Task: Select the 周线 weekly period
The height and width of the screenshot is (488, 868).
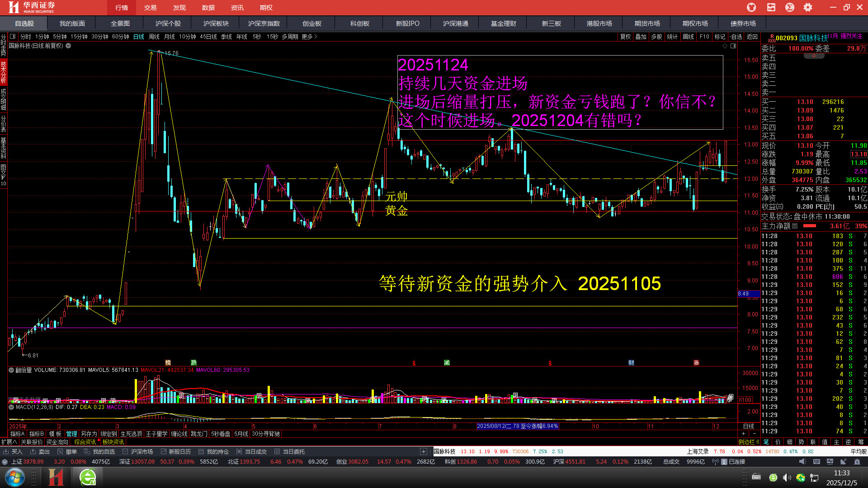Action: 154,37
